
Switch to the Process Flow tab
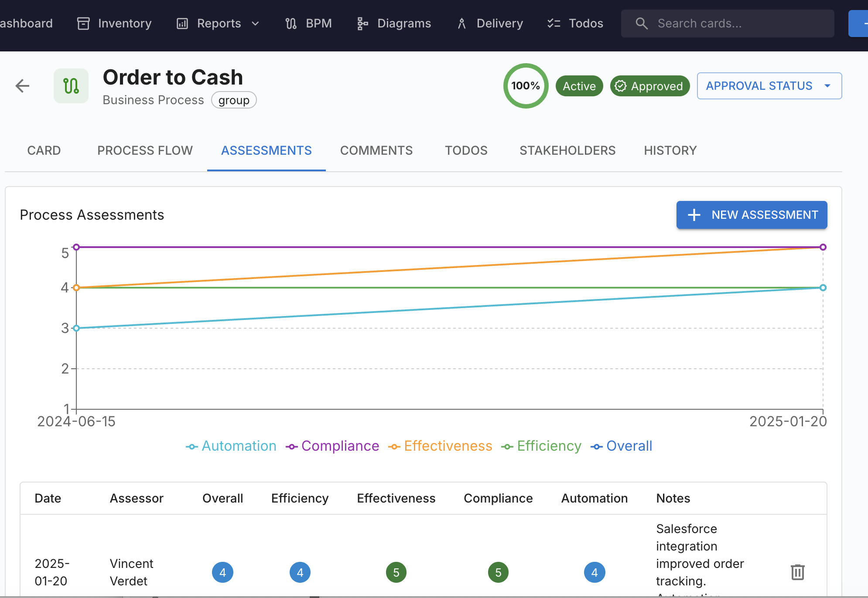coord(145,150)
